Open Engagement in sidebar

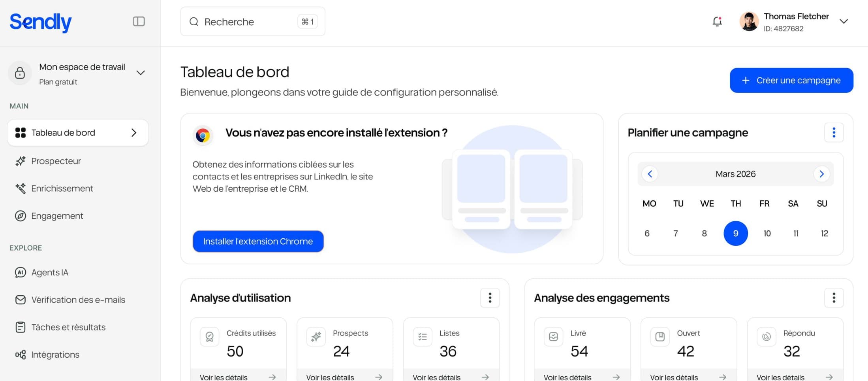[x=78, y=216]
